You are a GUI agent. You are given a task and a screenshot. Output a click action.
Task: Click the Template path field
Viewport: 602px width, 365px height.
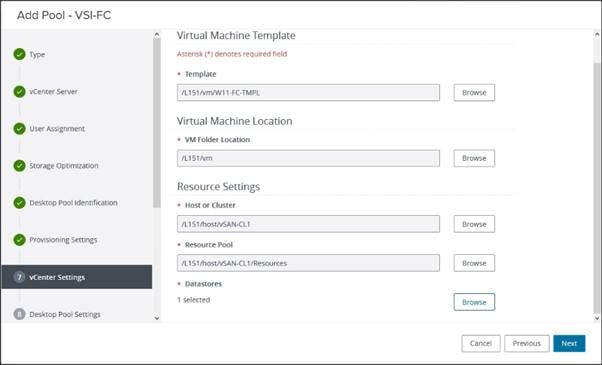[x=308, y=92]
